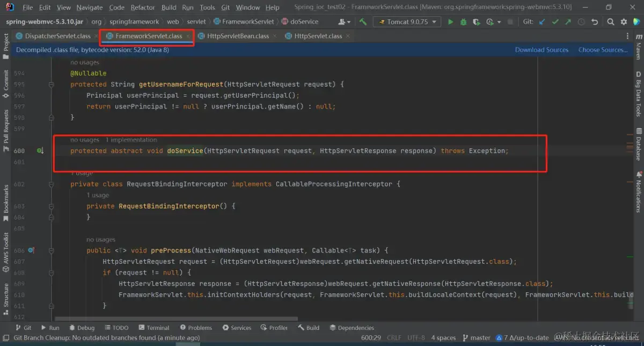Image resolution: width=644 pixels, height=346 pixels.
Task: Open the TODO tool window
Action: (116, 328)
